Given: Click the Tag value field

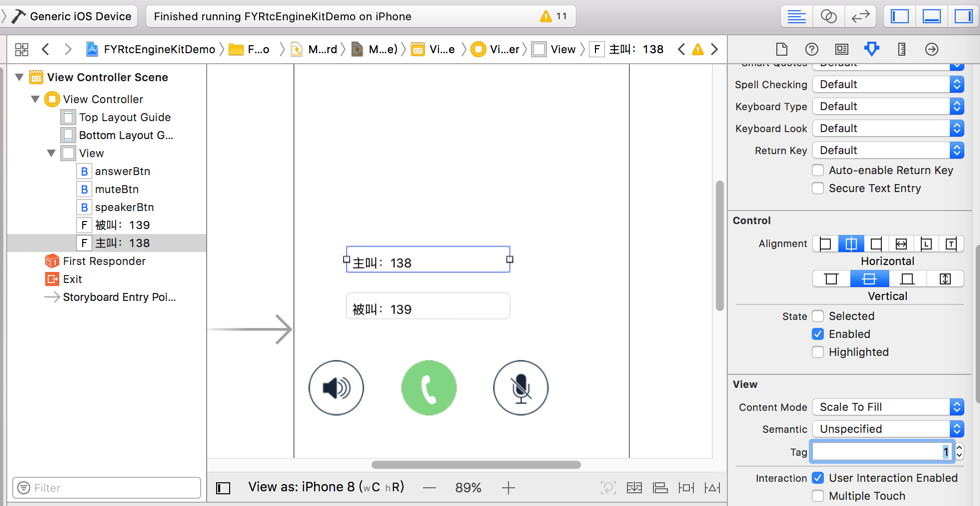Looking at the screenshot, I should 882,451.
